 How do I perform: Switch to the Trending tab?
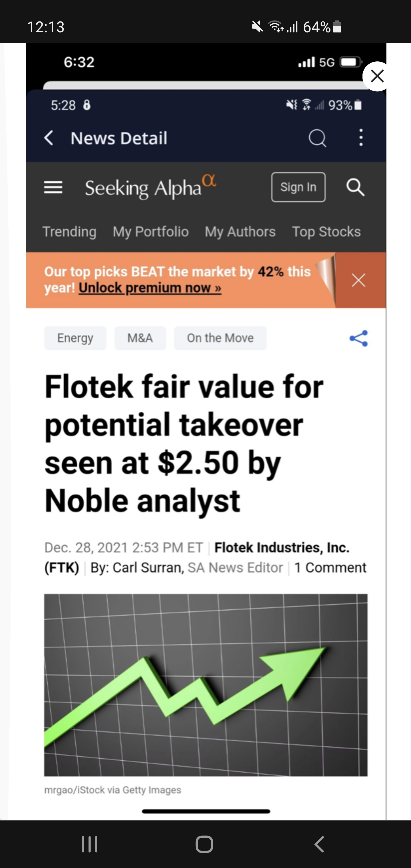click(x=69, y=232)
